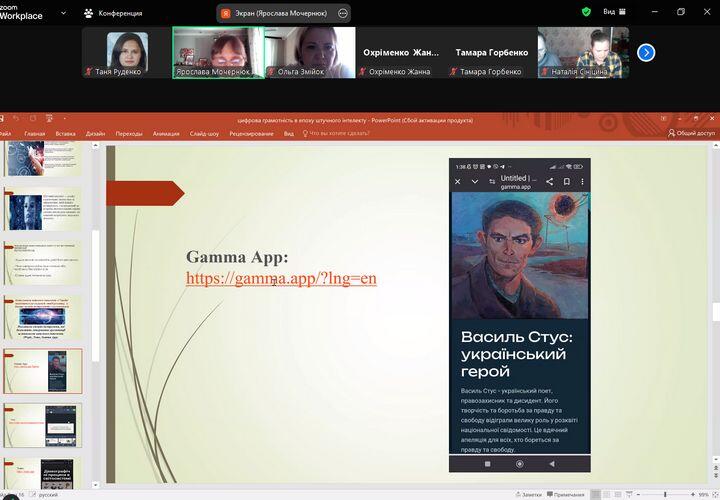Image resolution: width=720 pixels, height=500 pixels.
Task: Select the current Gamma App slide thumbnail
Action: click(x=43, y=371)
